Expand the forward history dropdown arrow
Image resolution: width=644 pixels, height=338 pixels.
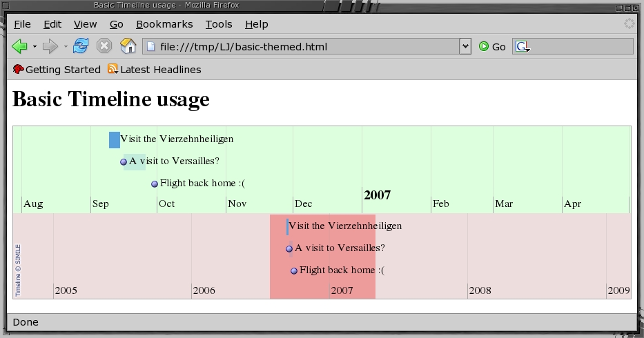(66, 47)
